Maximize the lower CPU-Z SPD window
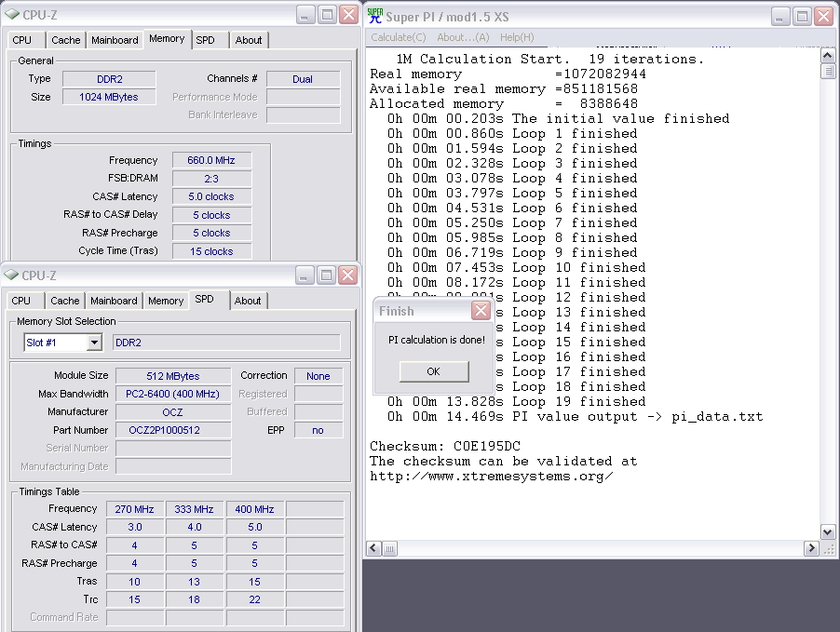 (x=327, y=276)
